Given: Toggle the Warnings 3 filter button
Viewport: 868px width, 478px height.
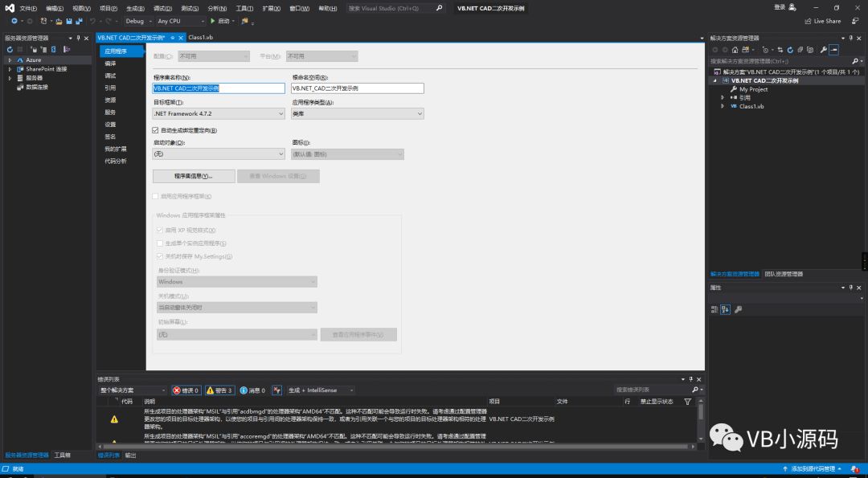Looking at the screenshot, I should pos(219,390).
